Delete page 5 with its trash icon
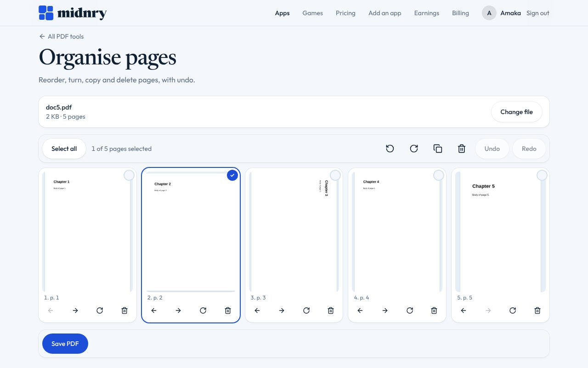Viewport: 588px width, 368px height. click(x=537, y=310)
